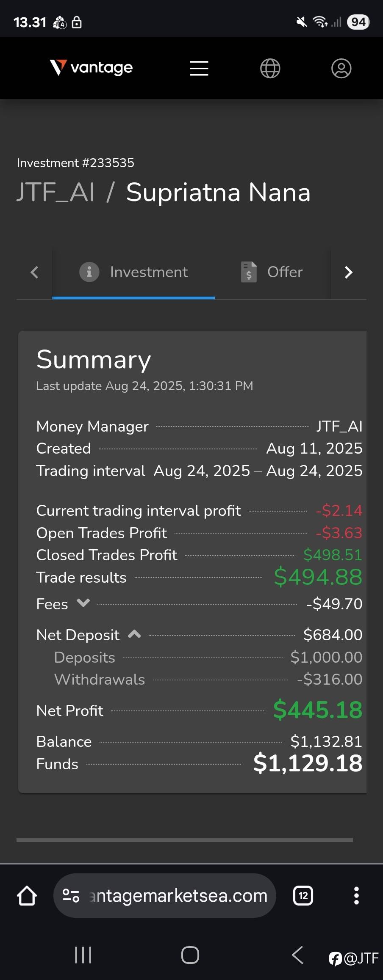Screen dimensions: 383x980
Task: Show previous tabs with left arrow
Action: pyautogui.click(x=34, y=272)
